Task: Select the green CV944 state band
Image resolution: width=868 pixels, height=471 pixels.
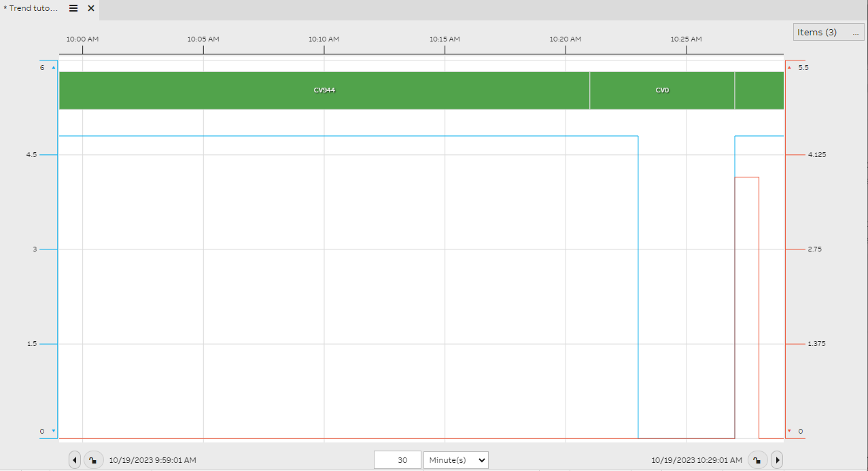Action: pos(324,90)
